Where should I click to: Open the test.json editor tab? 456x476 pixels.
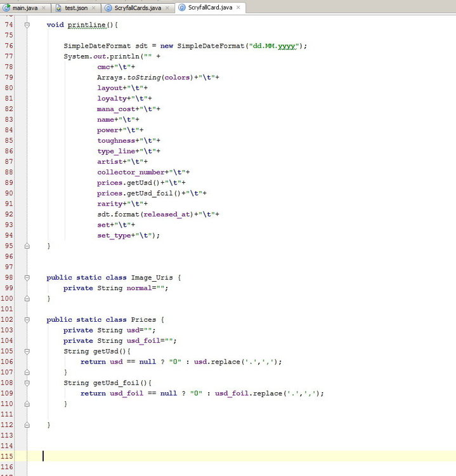click(x=75, y=8)
